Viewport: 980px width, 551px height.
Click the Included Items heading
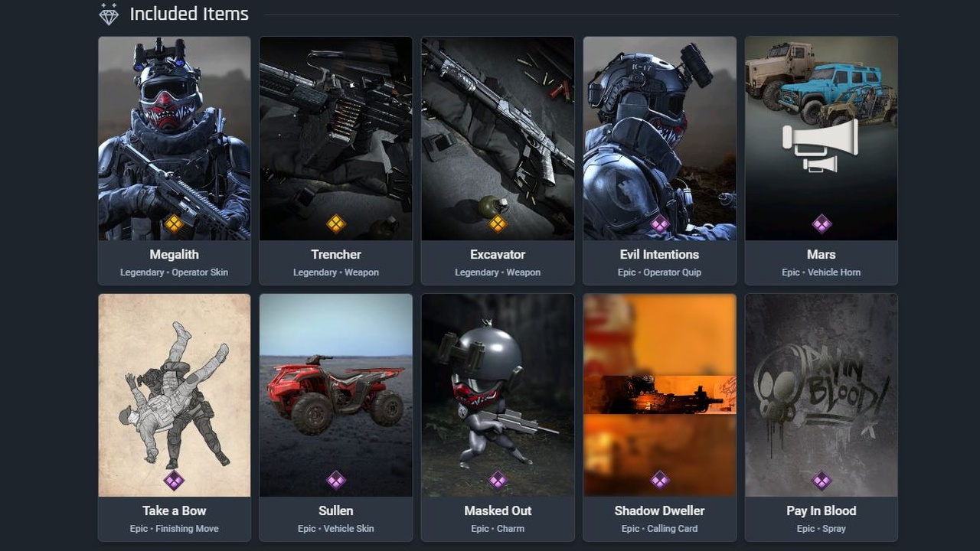click(189, 14)
